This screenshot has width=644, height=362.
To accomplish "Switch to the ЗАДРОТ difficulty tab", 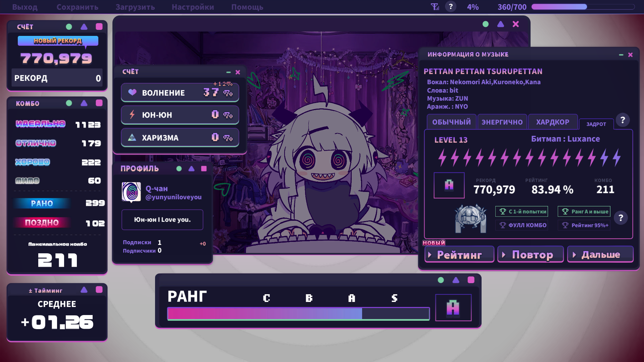I will click(596, 124).
